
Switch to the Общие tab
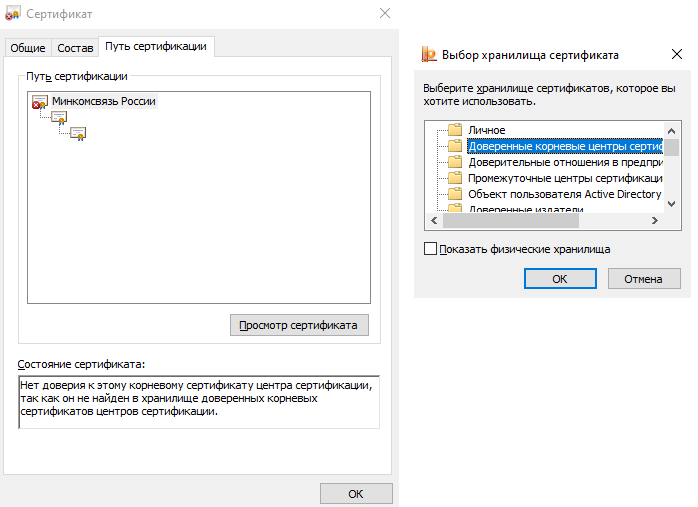click(x=28, y=48)
